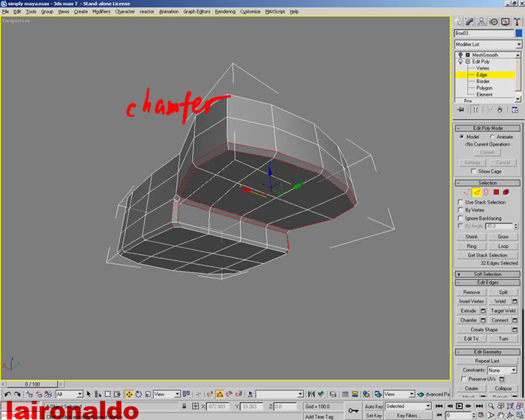Click the key icon in status bar
Screen dimensions: 525x420
pyautogui.click(x=353, y=410)
